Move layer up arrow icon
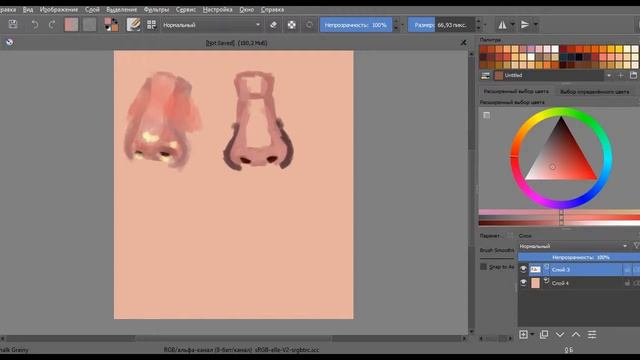The height and width of the screenshot is (360, 640). [576, 335]
